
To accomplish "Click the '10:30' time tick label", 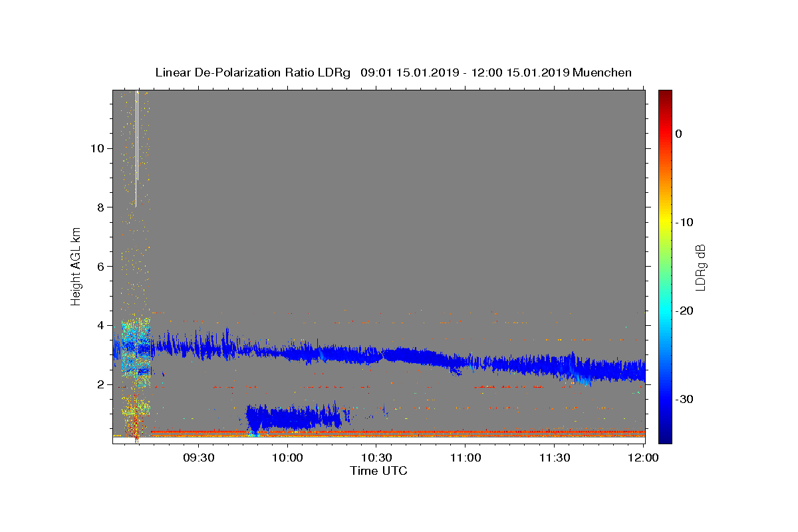I will point(376,458).
